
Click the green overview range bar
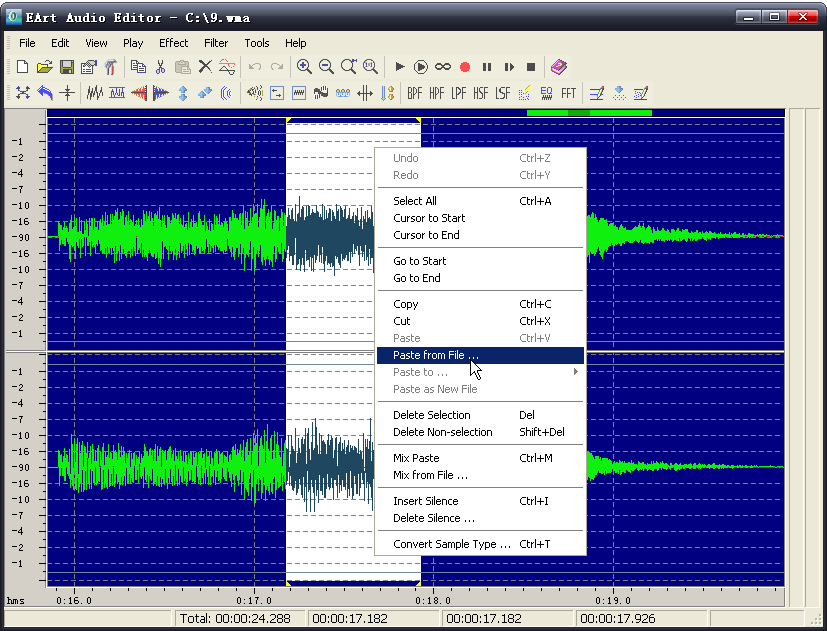(x=589, y=113)
